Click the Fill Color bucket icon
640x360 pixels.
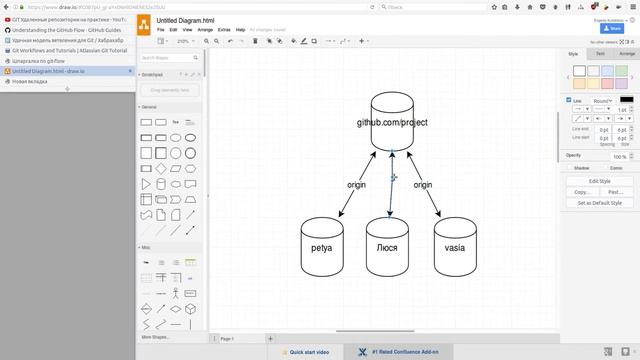293,41
